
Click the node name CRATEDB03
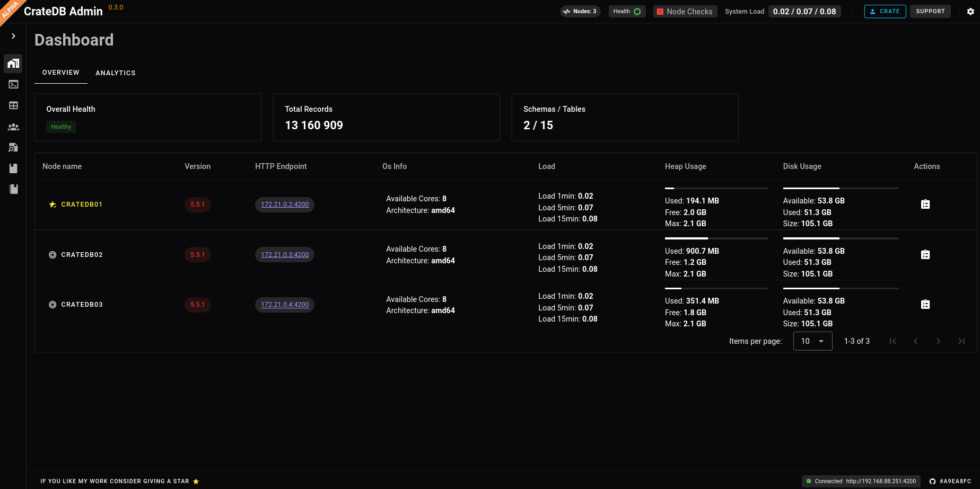tap(82, 305)
